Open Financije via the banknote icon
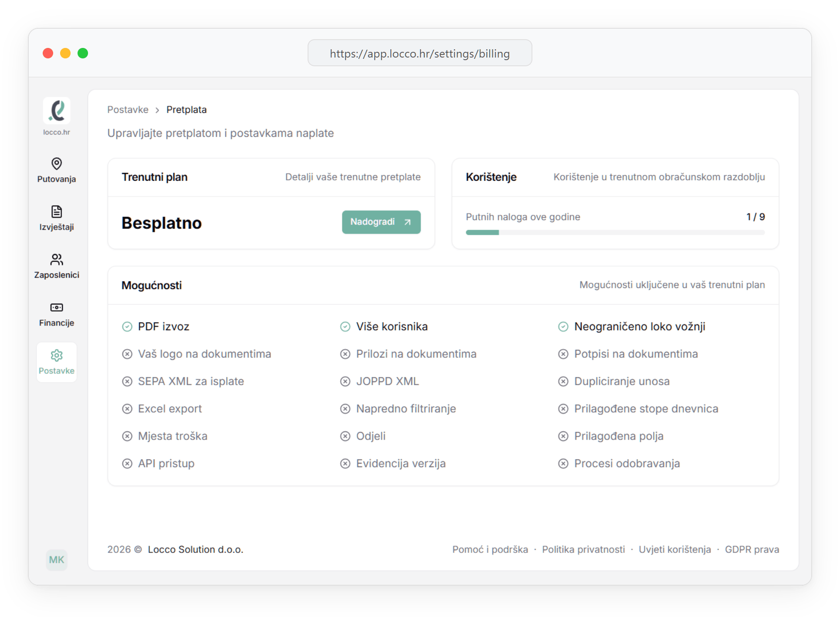 coord(57,308)
